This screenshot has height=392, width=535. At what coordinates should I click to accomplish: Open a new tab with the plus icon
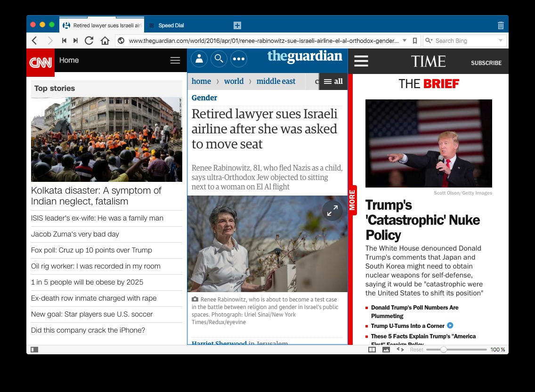[237, 25]
